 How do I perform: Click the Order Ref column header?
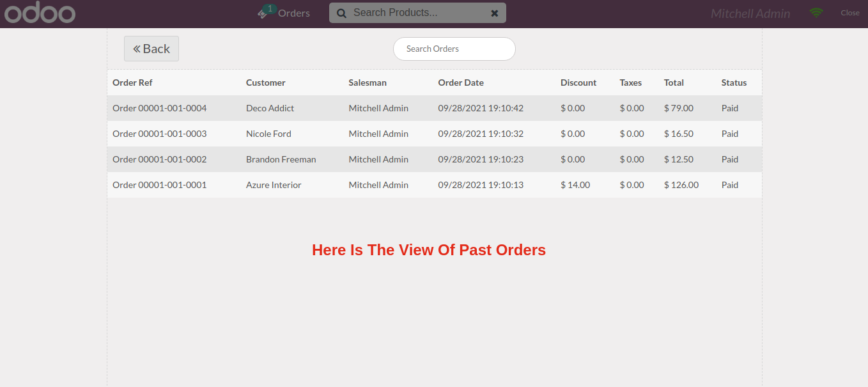point(132,83)
